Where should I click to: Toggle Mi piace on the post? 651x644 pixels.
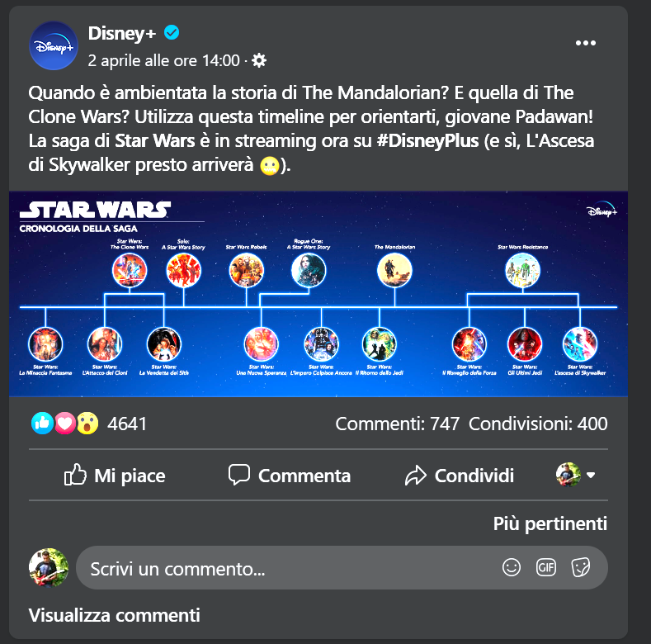pyautogui.click(x=115, y=476)
